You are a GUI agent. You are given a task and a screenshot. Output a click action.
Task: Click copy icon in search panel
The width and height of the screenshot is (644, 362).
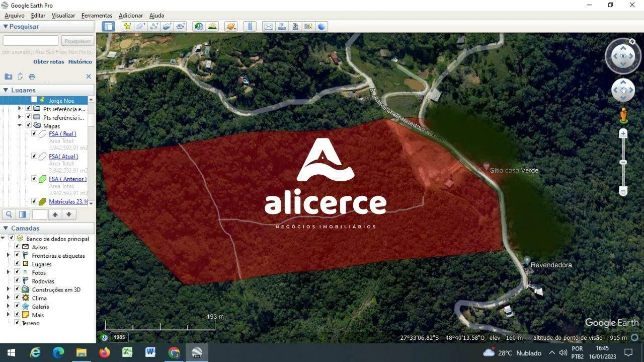coord(21,77)
